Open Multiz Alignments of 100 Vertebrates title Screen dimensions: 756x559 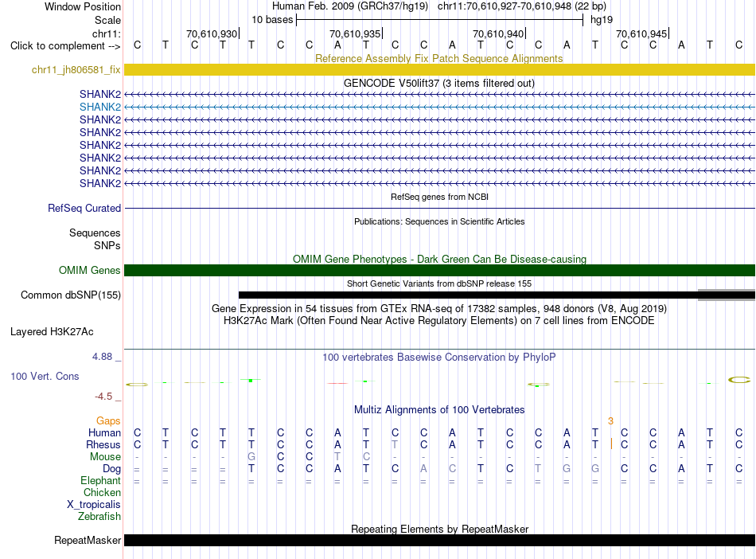439,410
